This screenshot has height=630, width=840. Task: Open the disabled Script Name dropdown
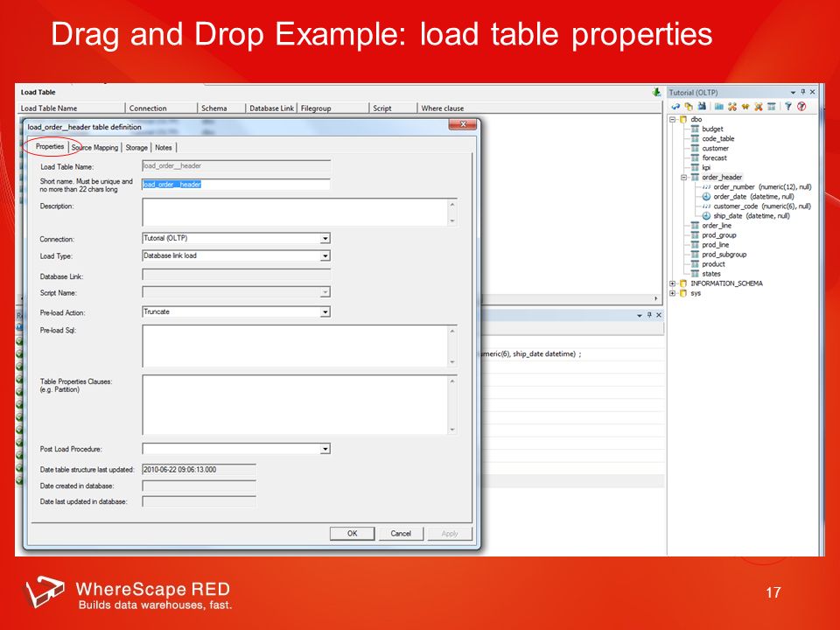(x=325, y=292)
